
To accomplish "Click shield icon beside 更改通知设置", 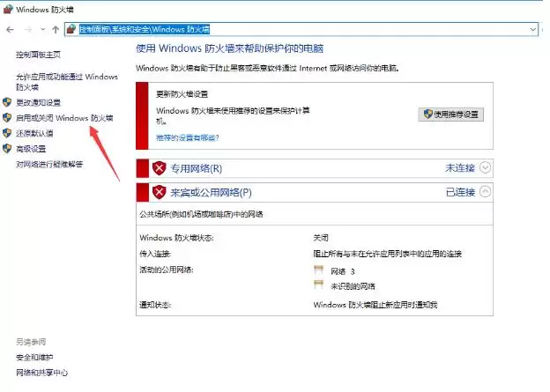I will point(7,102).
